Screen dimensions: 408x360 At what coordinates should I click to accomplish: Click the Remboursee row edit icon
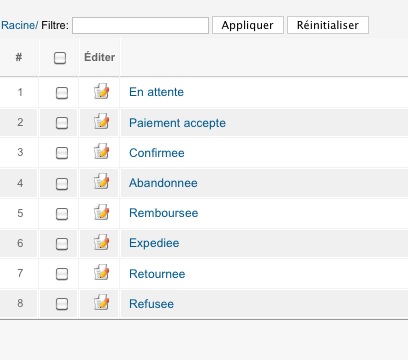[x=102, y=212]
